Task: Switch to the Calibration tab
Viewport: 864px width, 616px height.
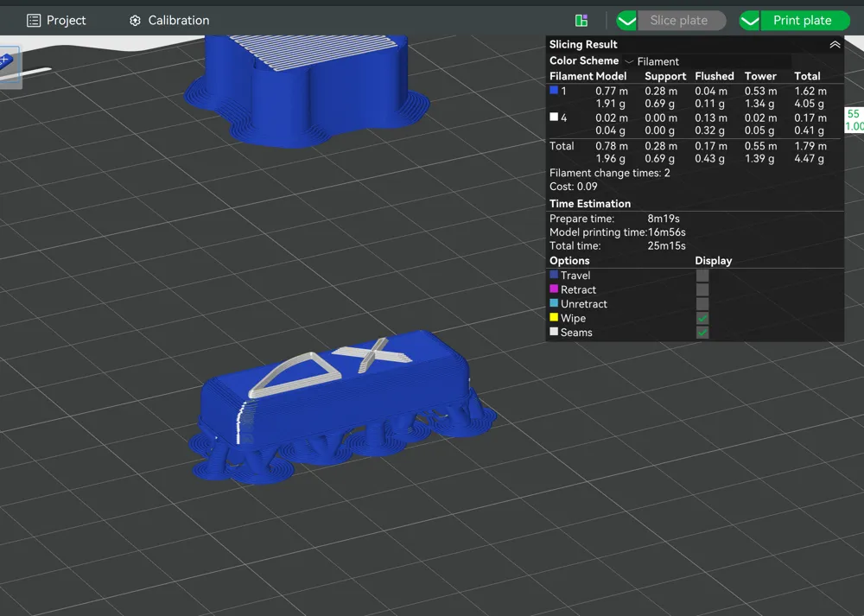Action: [169, 21]
